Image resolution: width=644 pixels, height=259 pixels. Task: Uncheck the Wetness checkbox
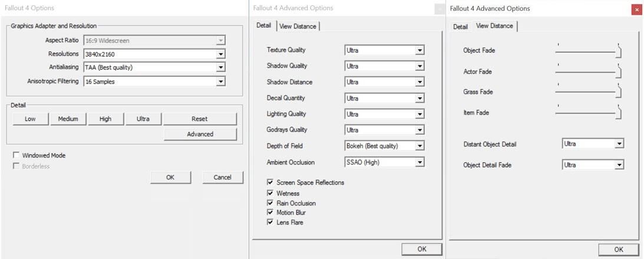click(x=270, y=194)
